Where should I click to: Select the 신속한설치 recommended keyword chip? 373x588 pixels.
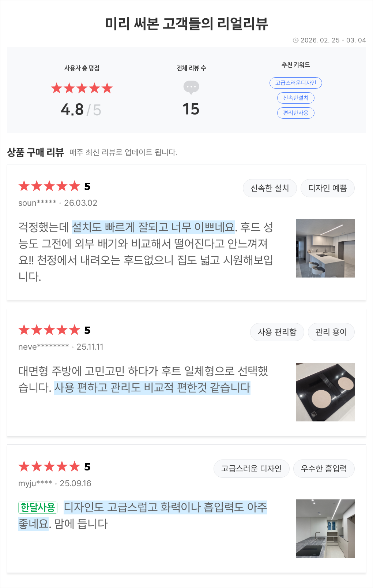[295, 98]
